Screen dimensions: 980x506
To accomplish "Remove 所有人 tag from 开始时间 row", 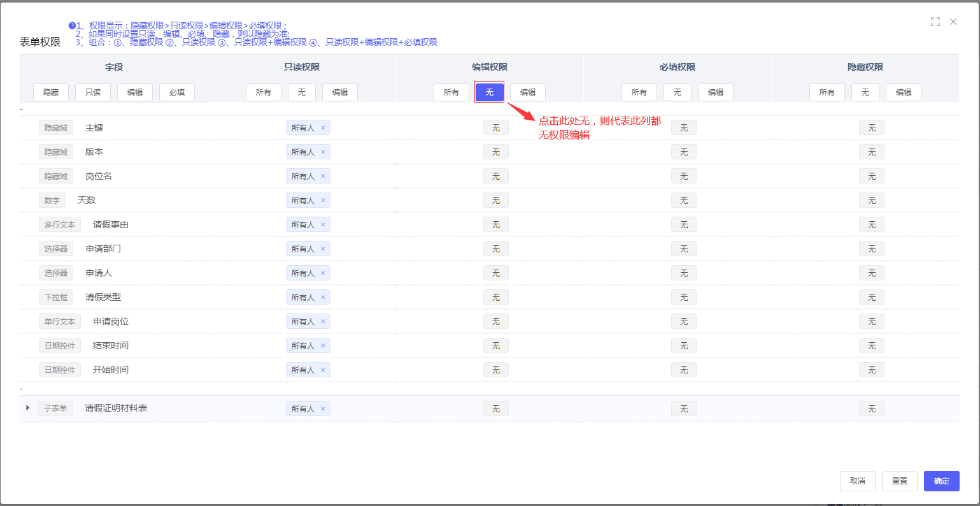I will coord(323,370).
